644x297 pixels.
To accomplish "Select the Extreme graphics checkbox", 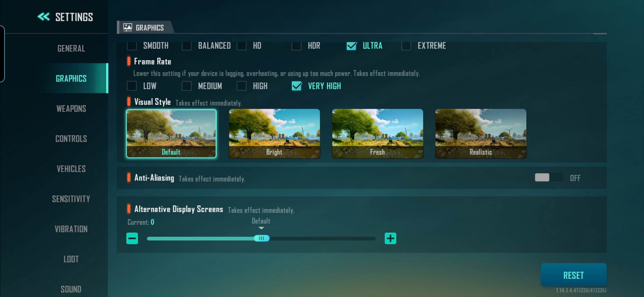I will tap(406, 46).
